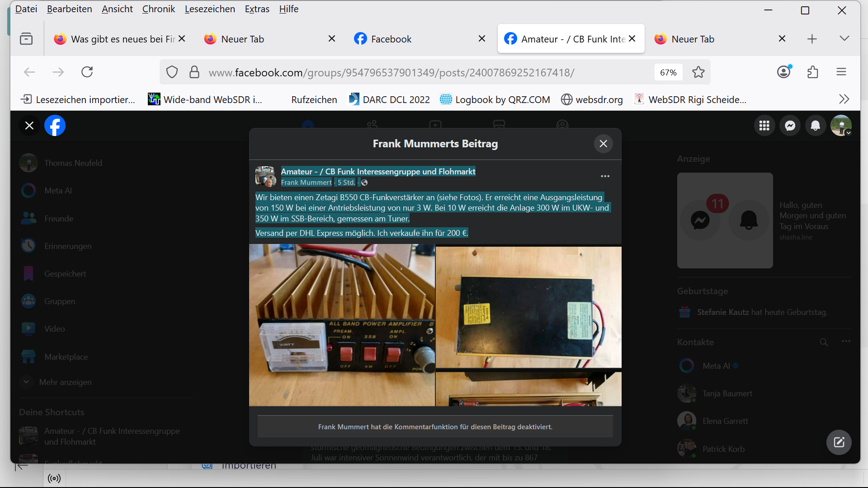This screenshot has height=488, width=868.
Task: Open Firefox extensions puzzle icon
Action: (x=812, y=72)
